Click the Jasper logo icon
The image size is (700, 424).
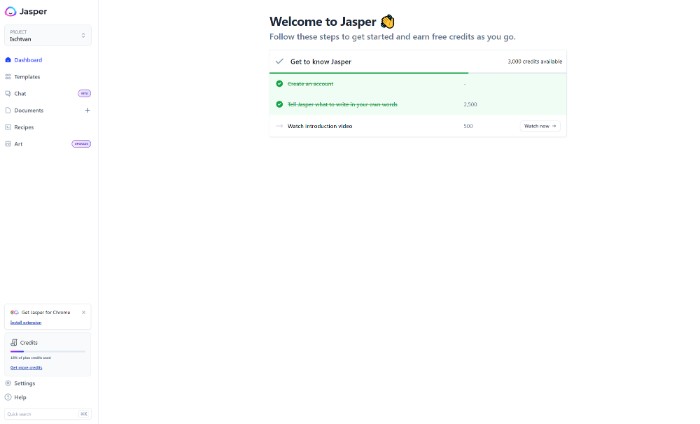(10, 12)
